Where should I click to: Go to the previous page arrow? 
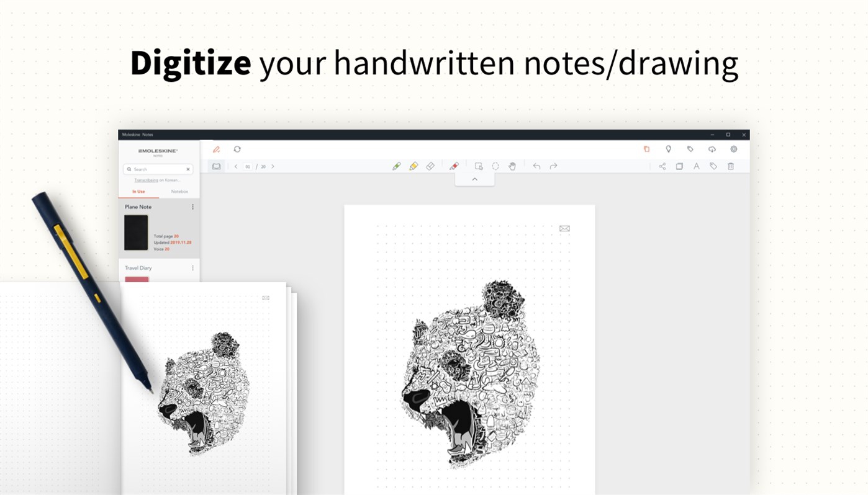click(236, 166)
